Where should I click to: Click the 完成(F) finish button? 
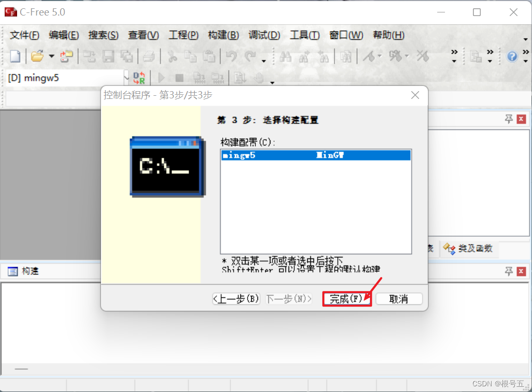point(347,299)
